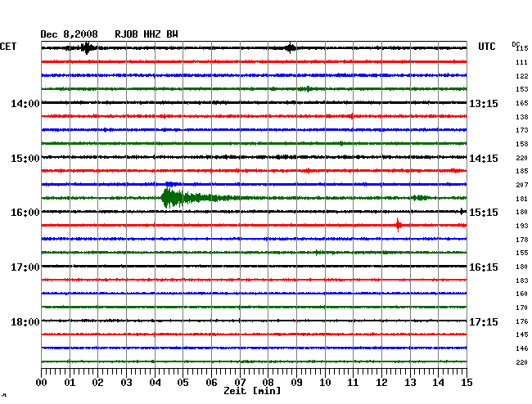Select minute 05 on the time axis
Screen dimensions: 532x404
point(183,382)
